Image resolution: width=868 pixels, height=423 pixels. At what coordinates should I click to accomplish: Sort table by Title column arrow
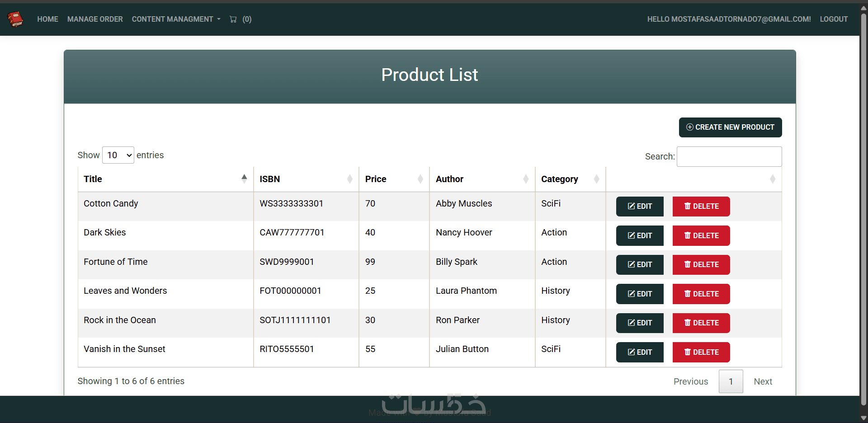tap(244, 179)
